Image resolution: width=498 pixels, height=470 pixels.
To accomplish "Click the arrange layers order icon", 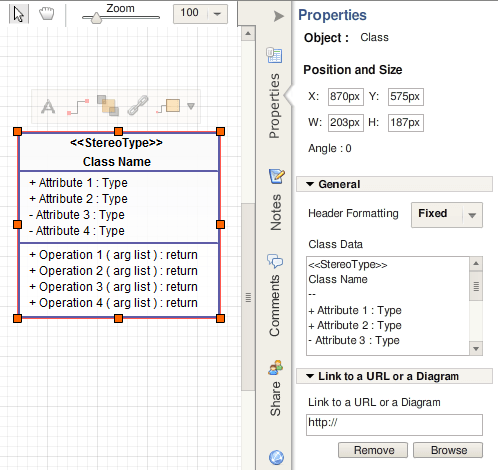I will (x=108, y=106).
